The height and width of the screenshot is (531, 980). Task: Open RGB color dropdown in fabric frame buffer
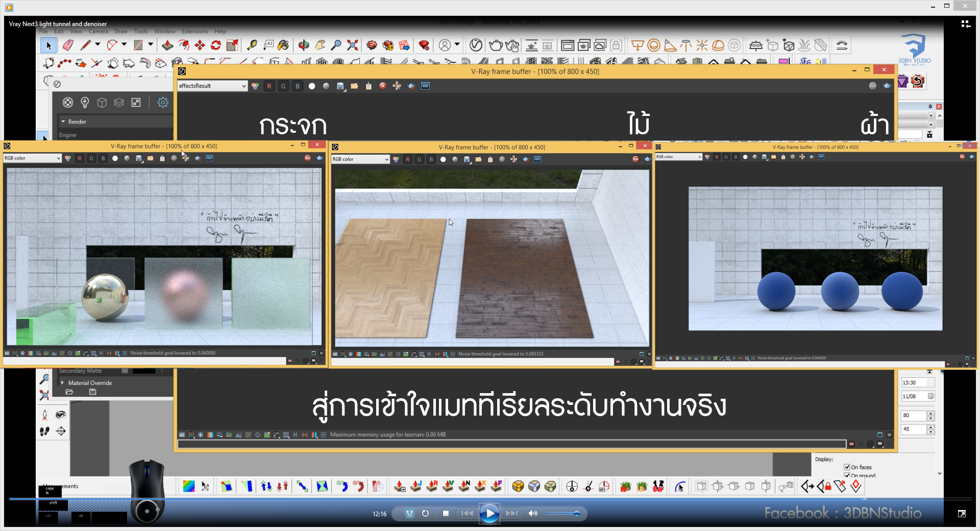tap(679, 157)
